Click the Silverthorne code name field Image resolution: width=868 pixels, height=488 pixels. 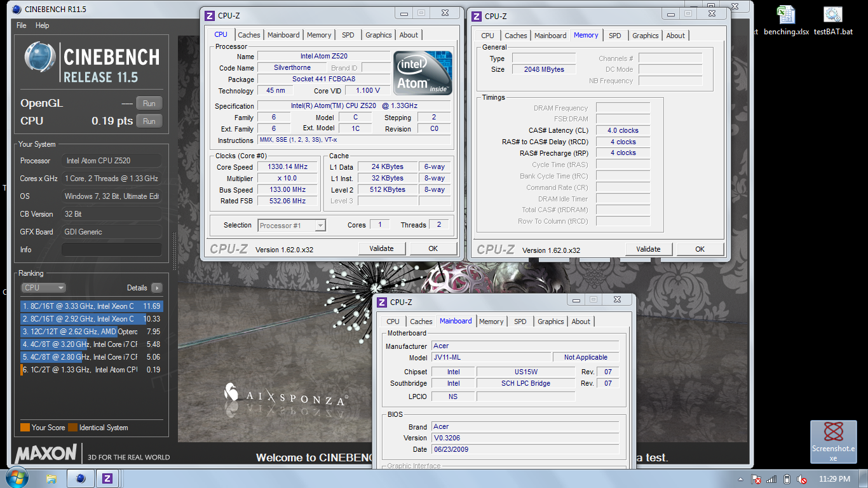click(x=292, y=68)
